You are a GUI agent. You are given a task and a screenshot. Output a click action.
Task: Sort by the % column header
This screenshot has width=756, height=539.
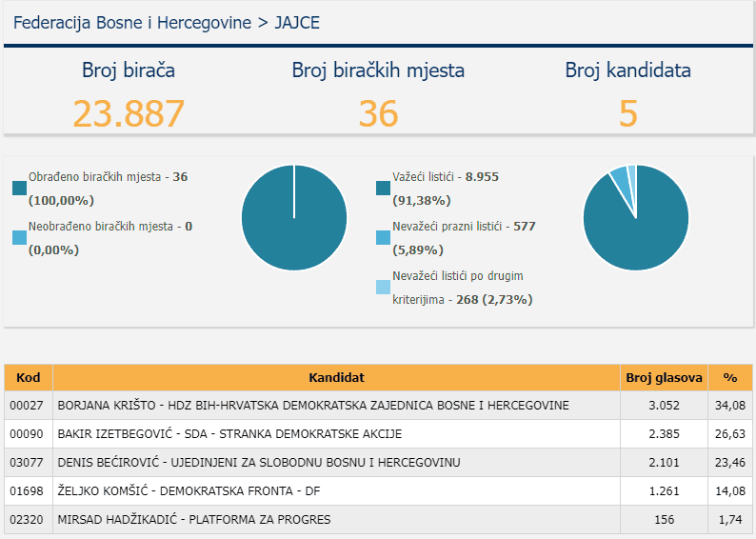click(x=730, y=378)
